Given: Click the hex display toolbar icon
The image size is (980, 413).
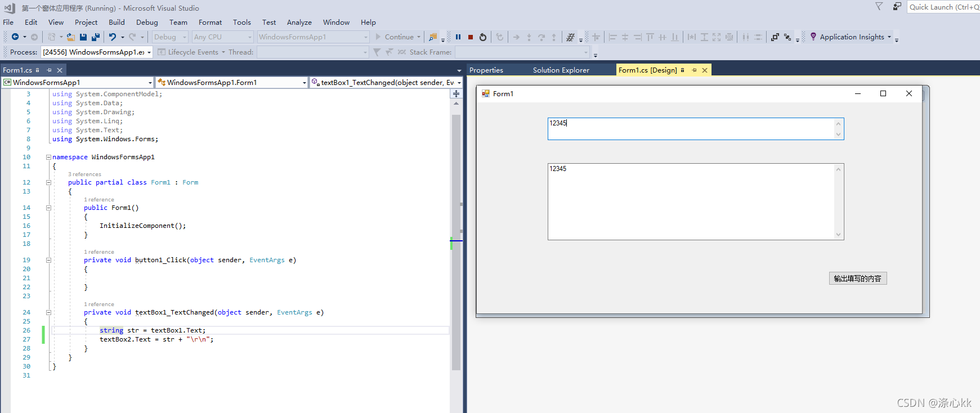Looking at the screenshot, I should (x=570, y=37).
